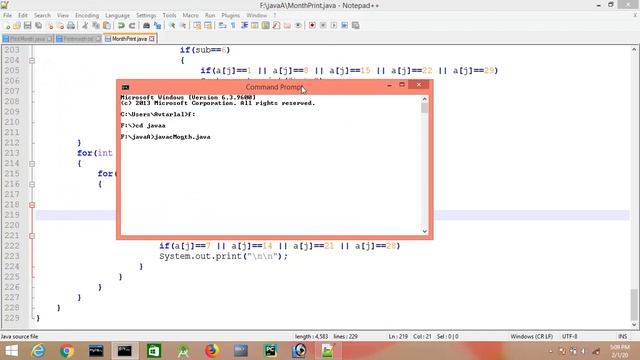
Task: Click line number 223 in margin
Action: coord(12,256)
